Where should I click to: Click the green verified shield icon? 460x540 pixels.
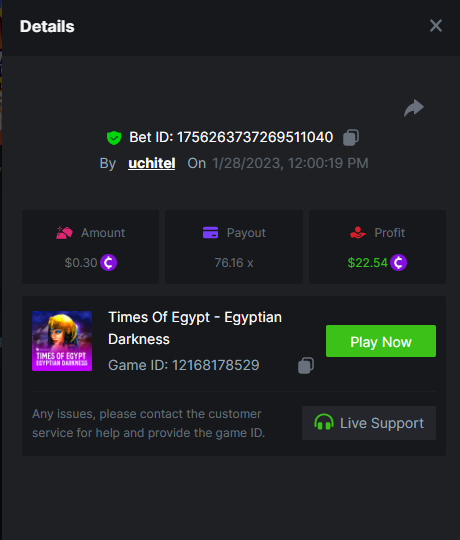pos(114,138)
